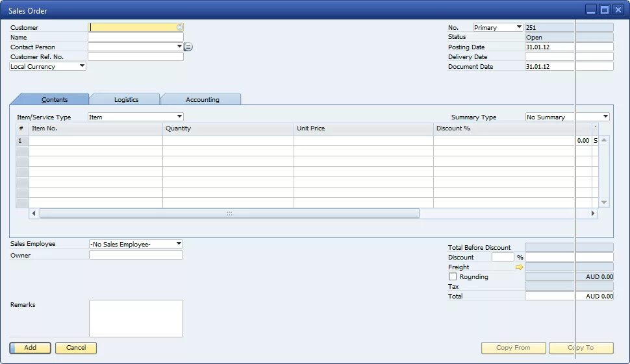
Task: Click the table's scroll up arrow
Action: tap(604, 140)
